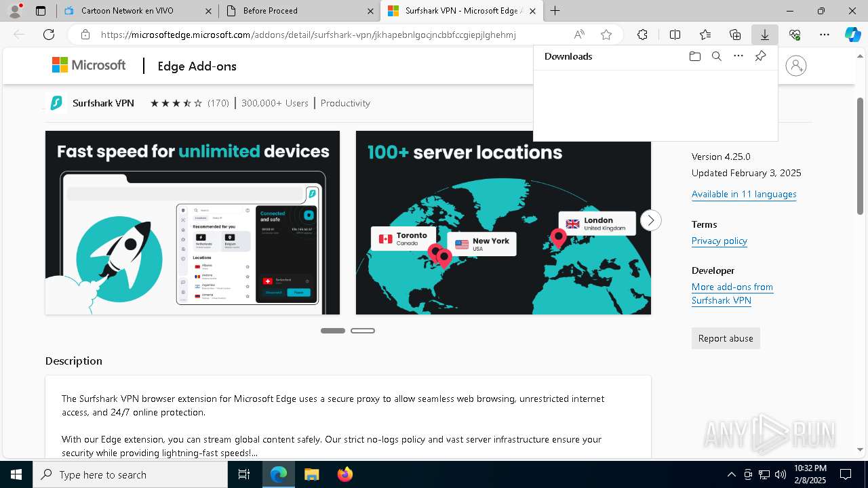This screenshot has width=868, height=488.
Task: Pin the Downloads panel
Action: [760, 56]
